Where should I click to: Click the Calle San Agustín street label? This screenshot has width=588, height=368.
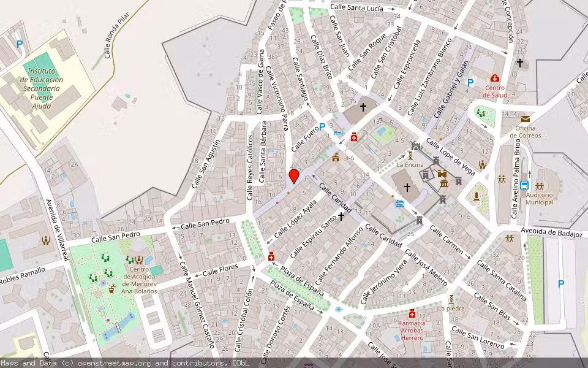[205, 164]
